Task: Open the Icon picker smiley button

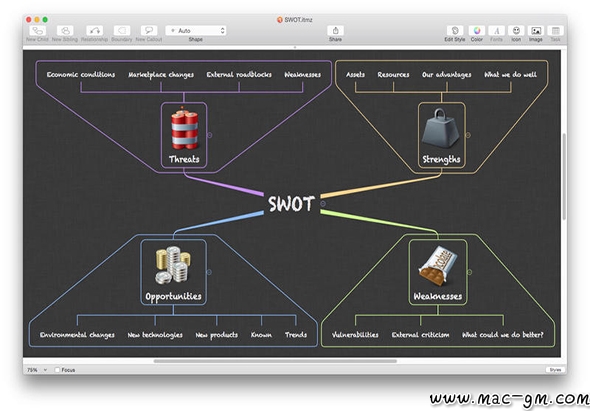Action: [516, 30]
